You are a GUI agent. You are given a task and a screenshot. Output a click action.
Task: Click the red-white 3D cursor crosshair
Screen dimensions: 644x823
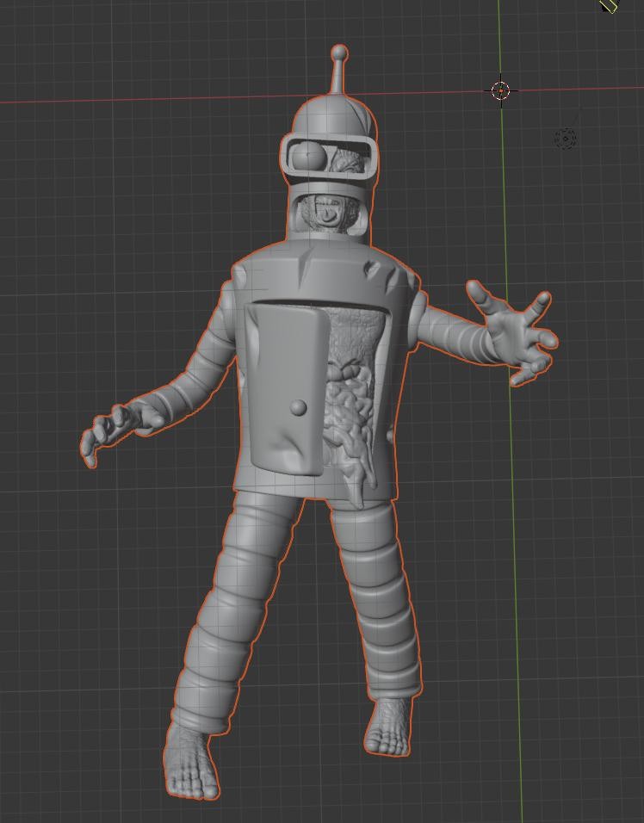coord(501,90)
